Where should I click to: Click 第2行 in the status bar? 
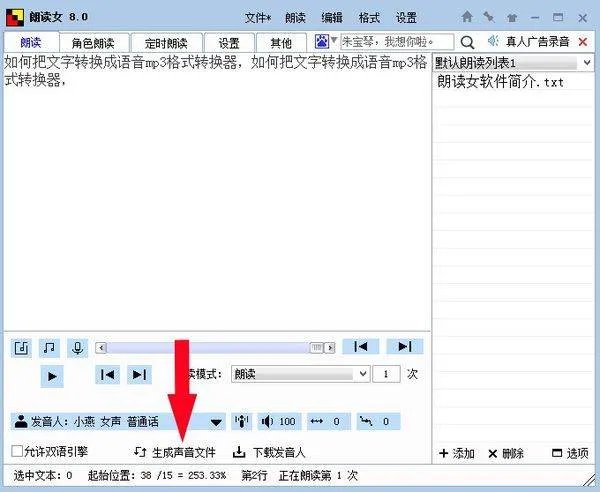(x=254, y=476)
